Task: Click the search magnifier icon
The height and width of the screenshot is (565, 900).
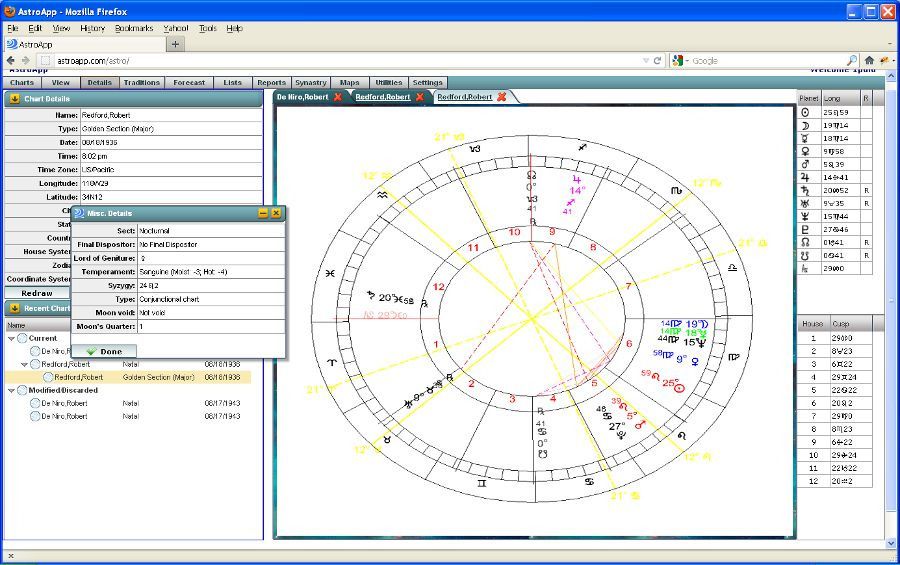Action: pyautogui.click(x=852, y=60)
